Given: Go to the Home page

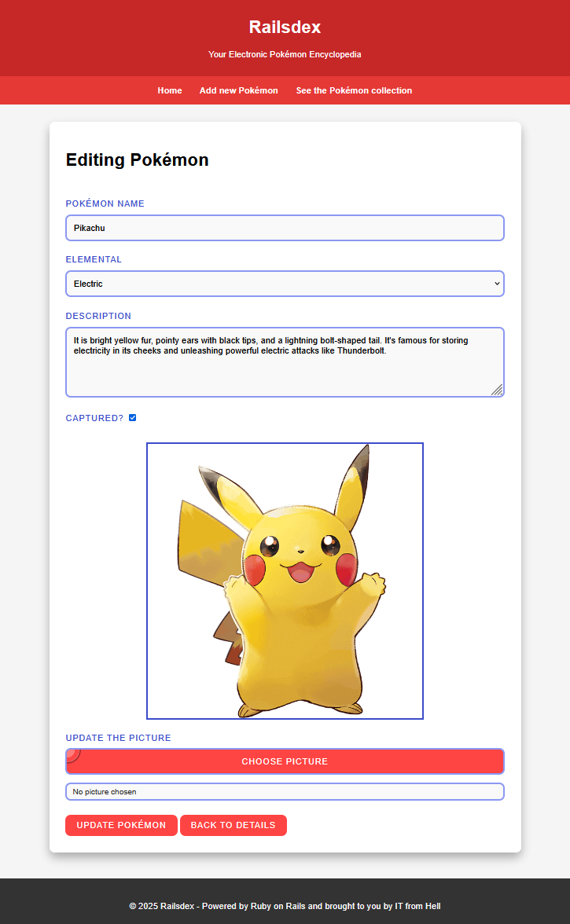Looking at the screenshot, I should (x=170, y=90).
